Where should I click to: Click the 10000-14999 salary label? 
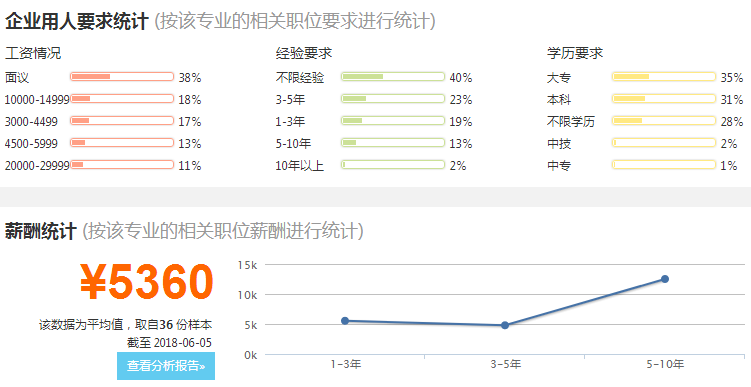37,100
